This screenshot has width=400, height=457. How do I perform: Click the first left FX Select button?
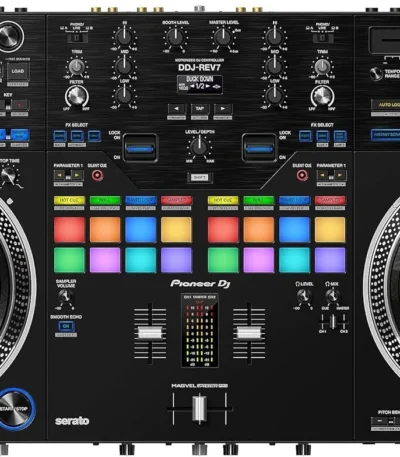click(x=60, y=136)
